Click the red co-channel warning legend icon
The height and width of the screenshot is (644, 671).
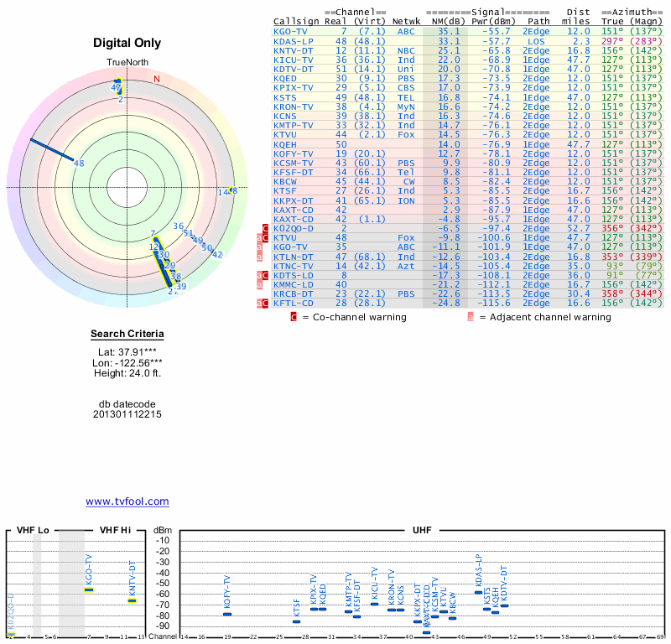coord(294,317)
